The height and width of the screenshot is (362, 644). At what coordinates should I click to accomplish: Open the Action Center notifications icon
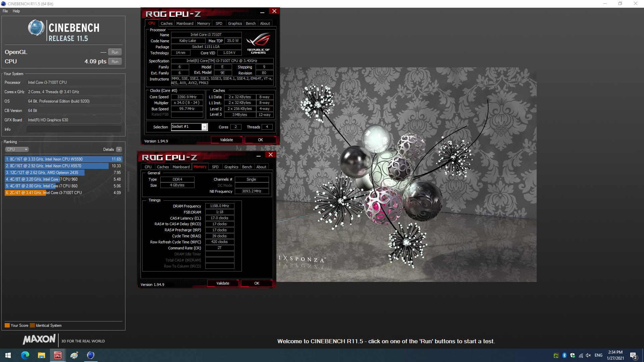tap(634, 356)
